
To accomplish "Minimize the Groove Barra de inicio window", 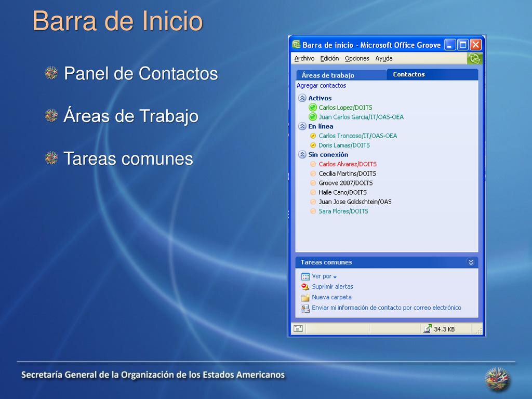I will (x=450, y=45).
